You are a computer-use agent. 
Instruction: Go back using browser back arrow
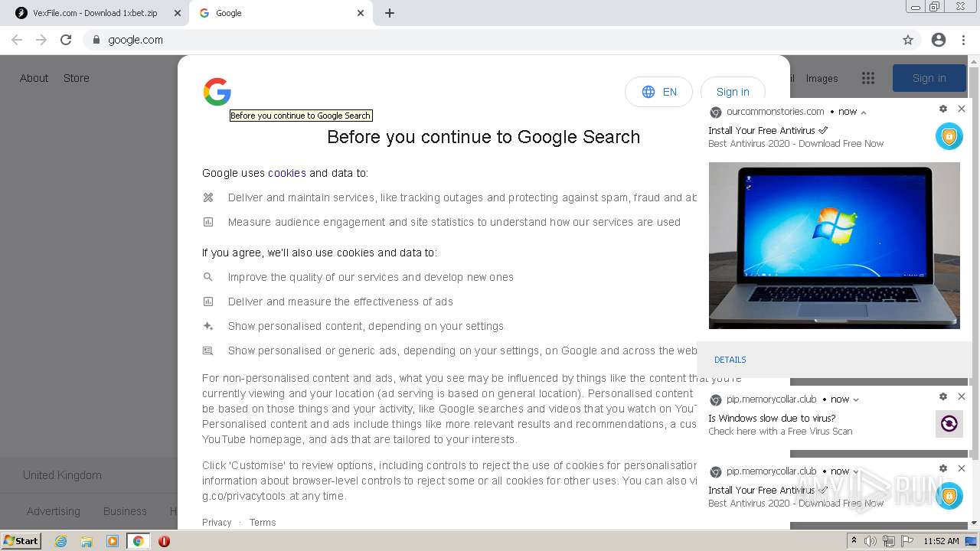(17, 40)
